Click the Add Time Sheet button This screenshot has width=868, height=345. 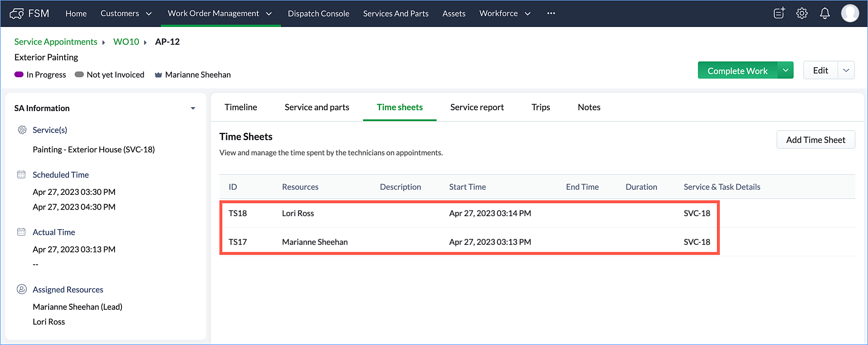click(815, 140)
